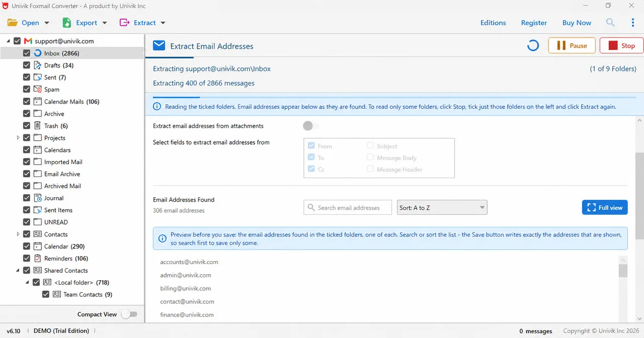Screen dimensions: 644x338
Task: Tick the Message Body field checkbox
Action: pyautogui.click(x=370, y=157)
